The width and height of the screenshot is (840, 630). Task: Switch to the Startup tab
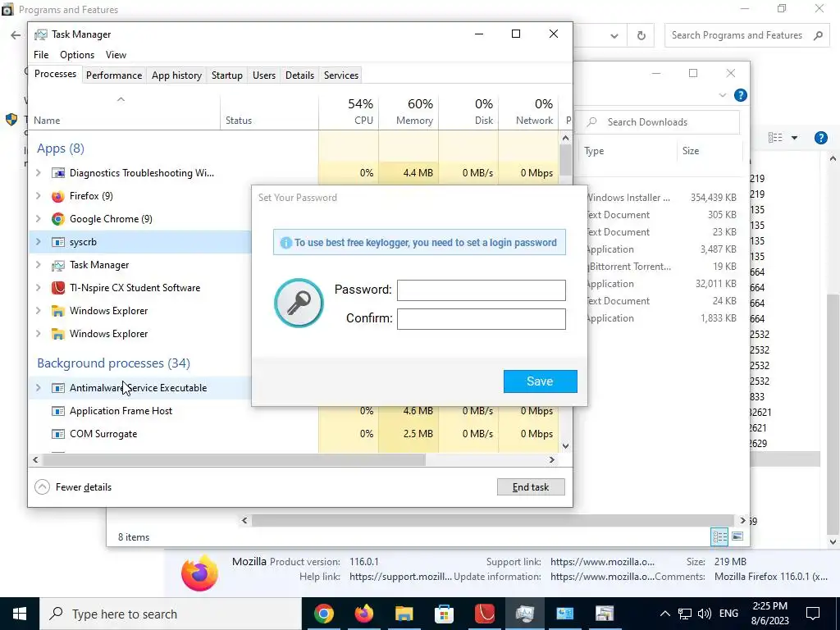(227, 75)
